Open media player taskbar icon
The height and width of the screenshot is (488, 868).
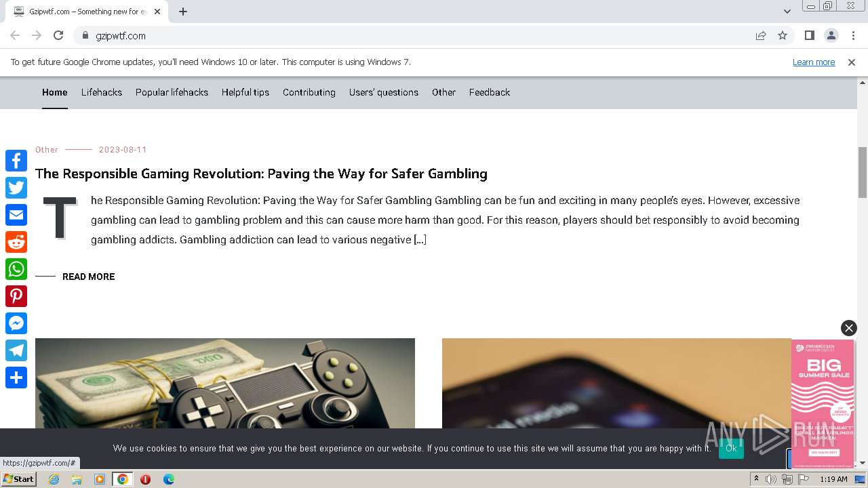pyautogui.click(x=100, y=479)
